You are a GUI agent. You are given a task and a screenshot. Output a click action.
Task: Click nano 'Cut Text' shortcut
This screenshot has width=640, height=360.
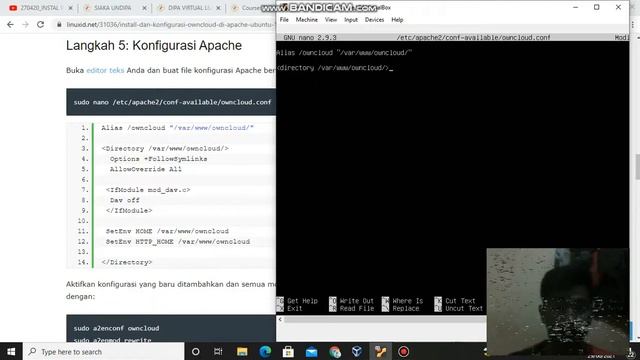(456, 301)
